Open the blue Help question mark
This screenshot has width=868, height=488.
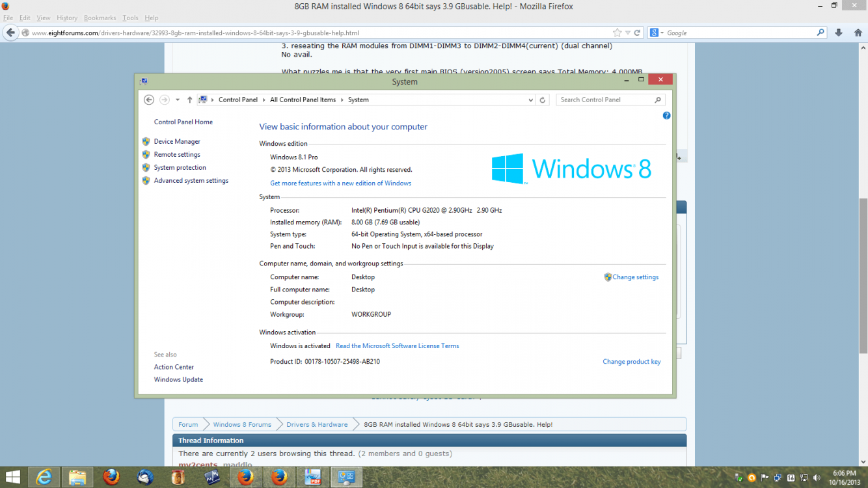[x=666, y=115]
